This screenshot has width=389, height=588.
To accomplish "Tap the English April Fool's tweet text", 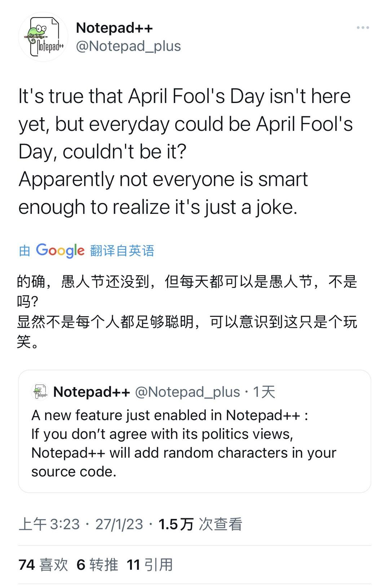I will tap(185, 151).
